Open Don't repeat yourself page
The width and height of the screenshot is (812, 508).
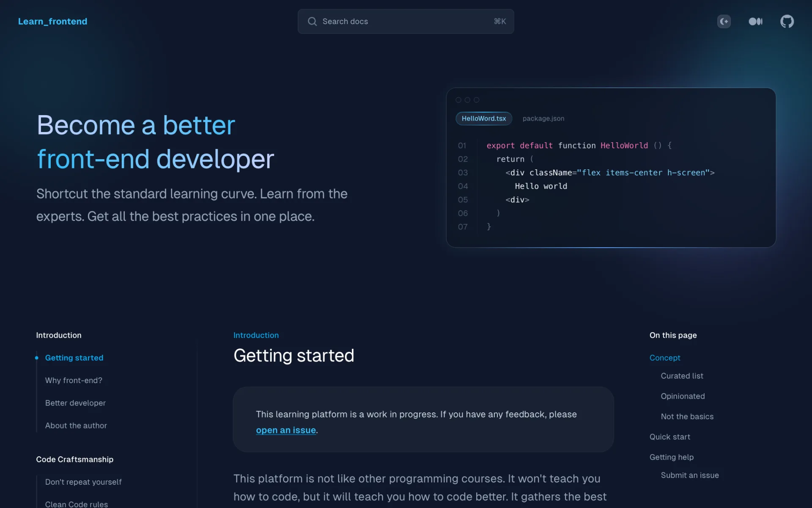[83, 482]
